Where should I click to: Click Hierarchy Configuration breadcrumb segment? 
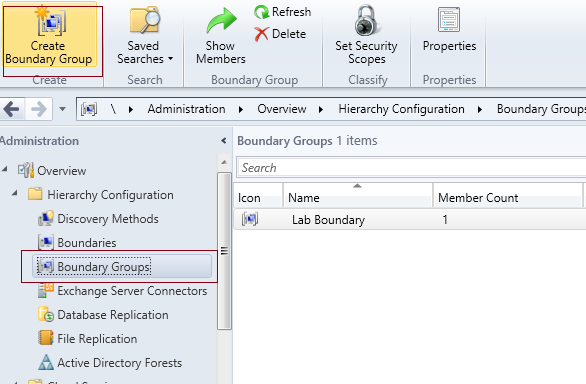pos(401,109)
